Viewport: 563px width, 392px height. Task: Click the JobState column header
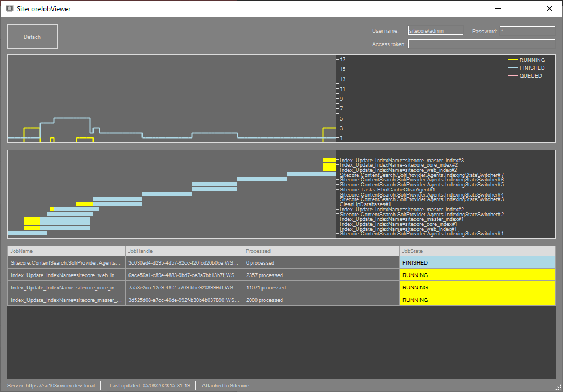pyautogui.click(x=477, y=251)
